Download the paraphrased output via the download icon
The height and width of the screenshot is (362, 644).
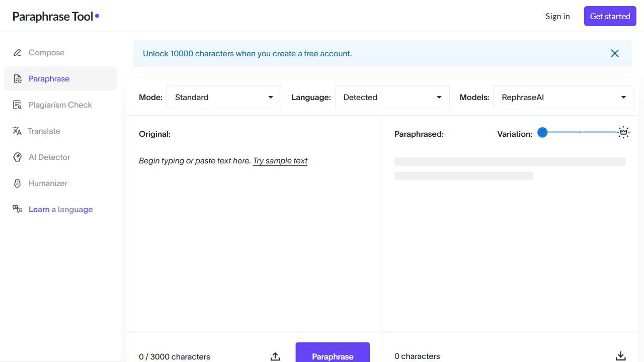pos(620,355)
